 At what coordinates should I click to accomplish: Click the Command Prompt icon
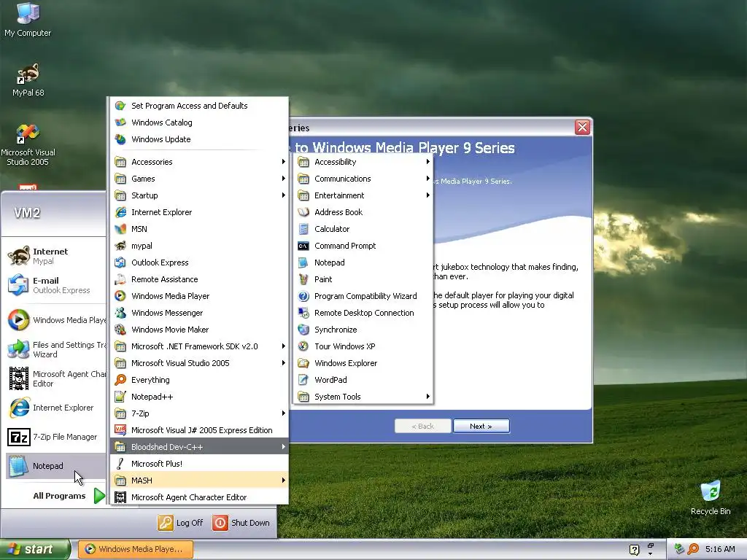303,246
